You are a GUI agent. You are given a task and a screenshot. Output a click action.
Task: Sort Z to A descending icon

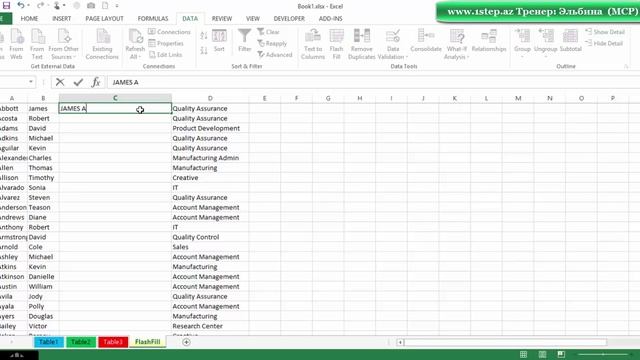[204, 51]
